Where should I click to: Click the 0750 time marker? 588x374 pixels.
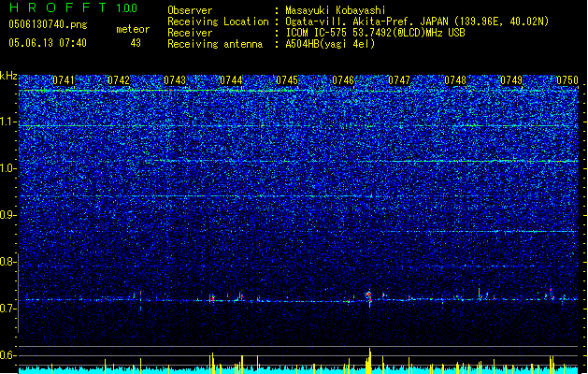pos(567,80)
